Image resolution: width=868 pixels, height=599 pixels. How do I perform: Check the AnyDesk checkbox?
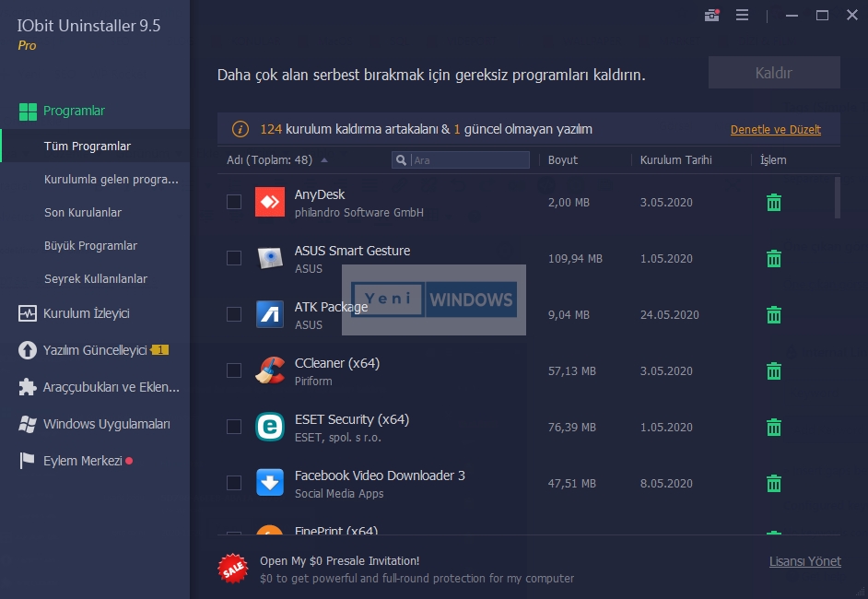click(234, 202)
